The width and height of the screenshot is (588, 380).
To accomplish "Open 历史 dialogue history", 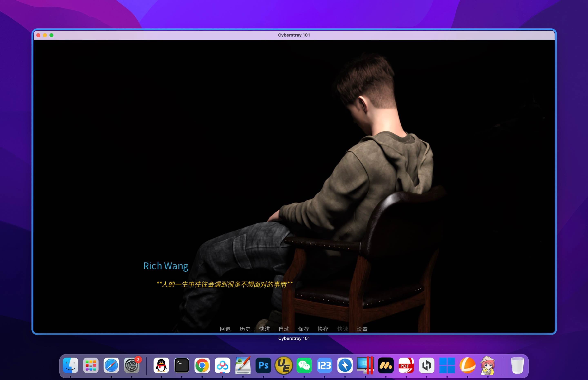I will point(245,329).
